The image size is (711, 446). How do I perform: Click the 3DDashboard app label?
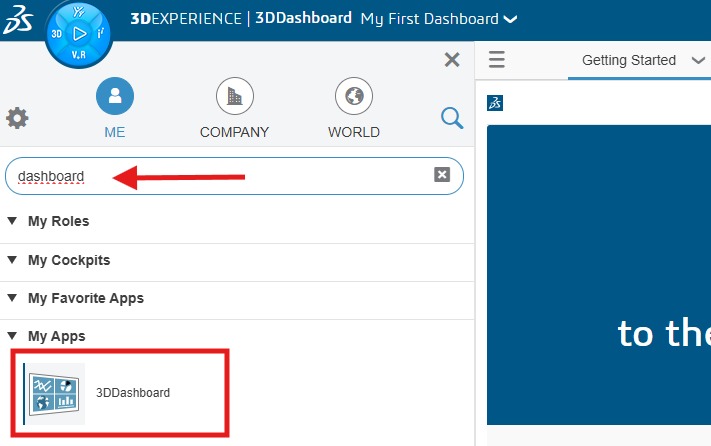coord(133,393)
